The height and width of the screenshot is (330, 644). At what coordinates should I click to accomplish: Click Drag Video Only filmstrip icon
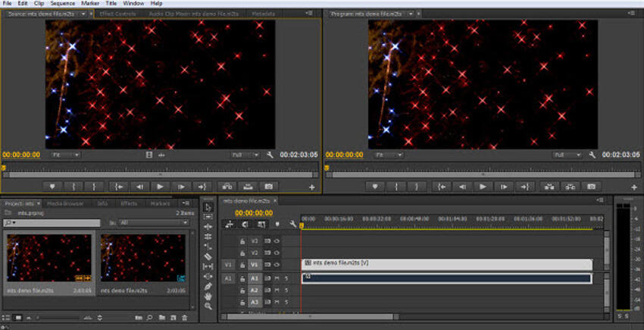pos(149,155)
